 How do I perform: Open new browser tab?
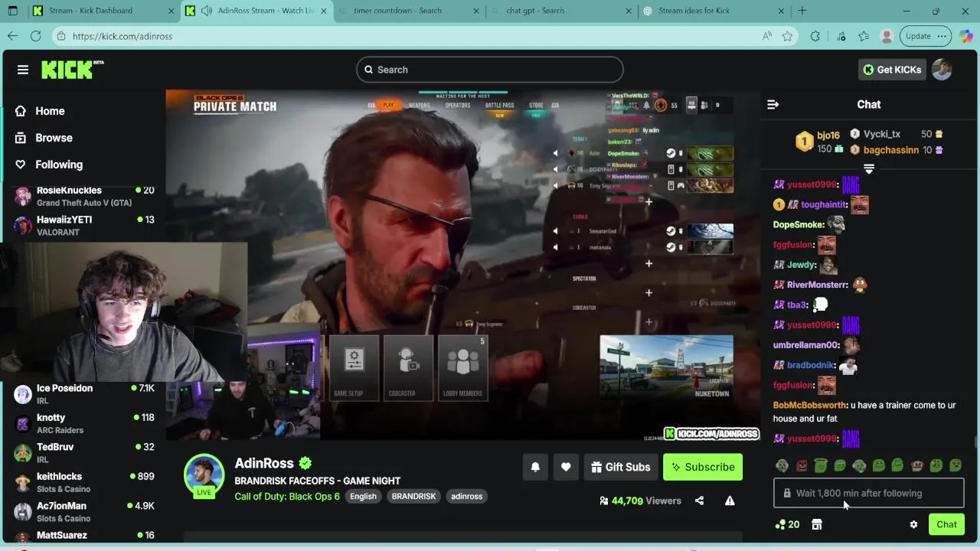pos(802,11)
